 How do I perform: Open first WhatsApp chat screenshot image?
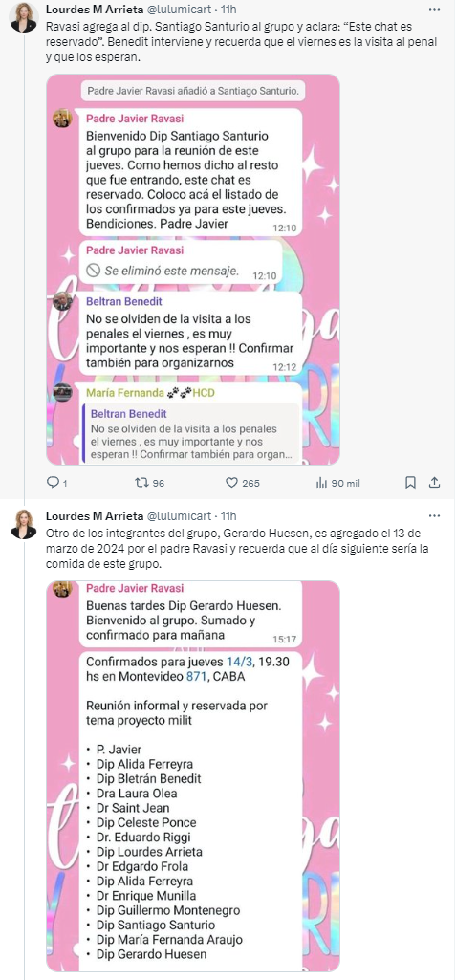click(193, 270)
